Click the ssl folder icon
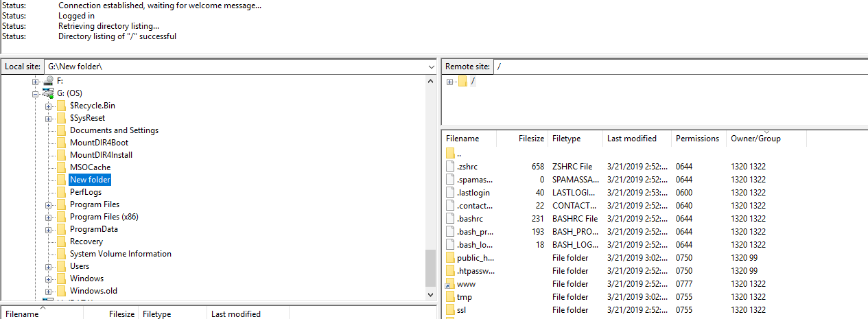The width and height of the screenshot is (868, 319). [450, 310]
